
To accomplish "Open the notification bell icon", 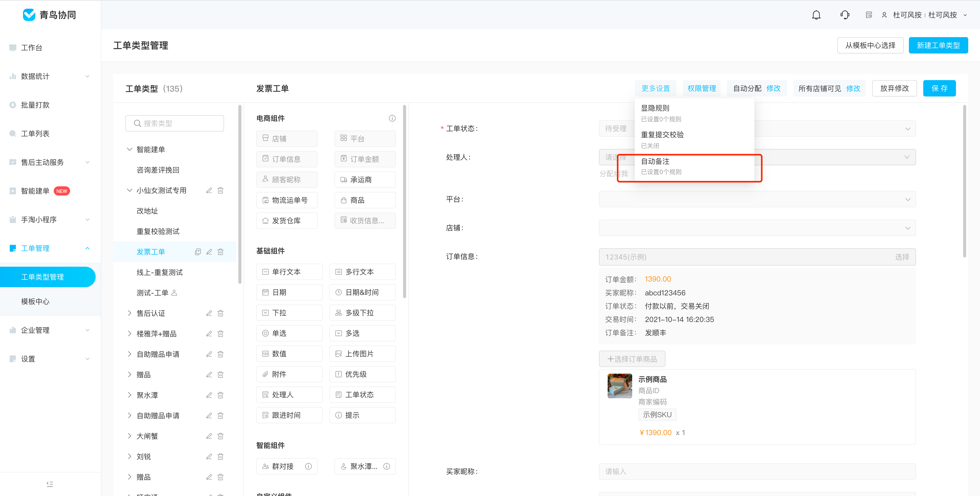I will 816,15.
